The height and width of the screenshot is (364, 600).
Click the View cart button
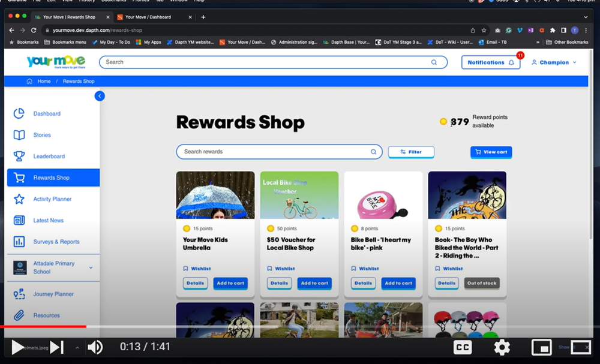[491, 152]
